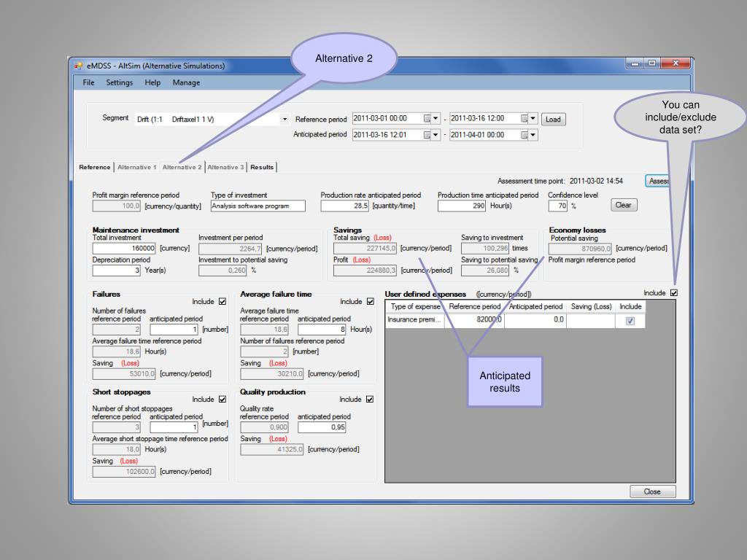Image resolution: width=747 pixels, height=560 pixels.
Task: Select the 82000,0 reference period cell
Action: (x=474, y=319)
